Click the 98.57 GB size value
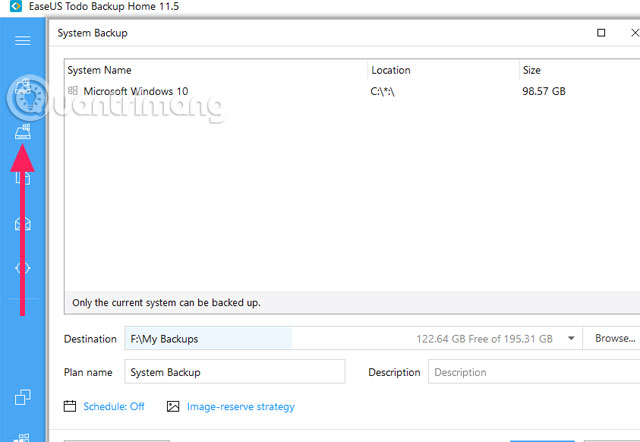The width and height of the screenshot is (640, 442). pos(544,91)
